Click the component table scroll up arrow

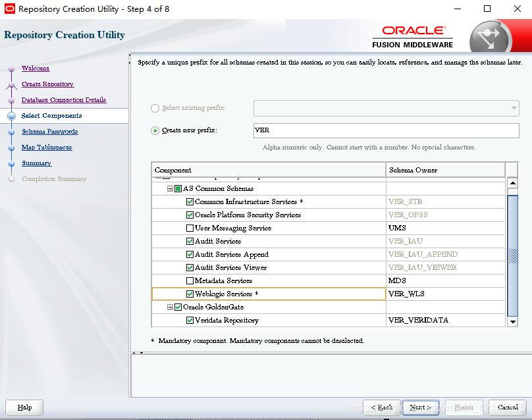pyautogui.click(x=513, y=183)
